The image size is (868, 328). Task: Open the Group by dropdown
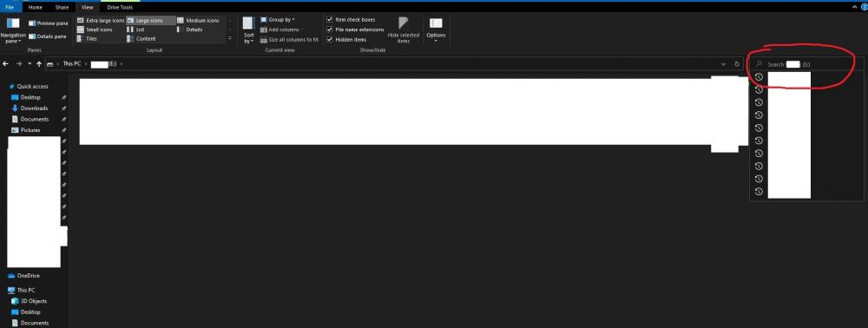[x=278, y=19]
